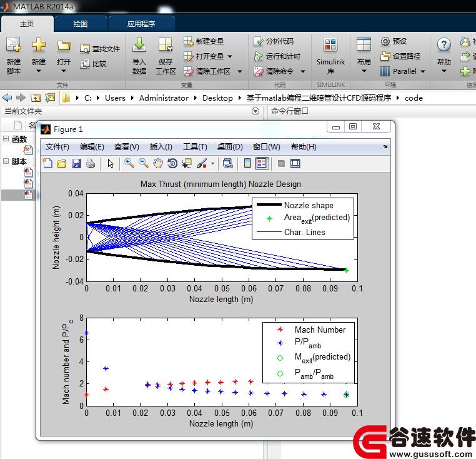Image resolution: width=476 pixels, height=459 pixels.
Task: Open the brush color dropdown arrow
Action: click(212, 164)
